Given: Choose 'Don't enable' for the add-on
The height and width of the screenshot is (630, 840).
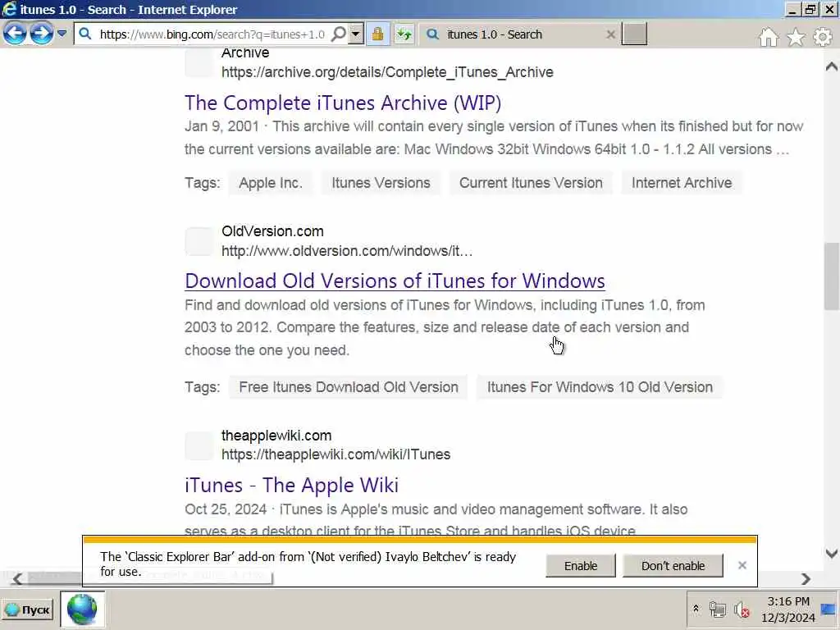Looking at the screenshot, I should pos(673,566).
